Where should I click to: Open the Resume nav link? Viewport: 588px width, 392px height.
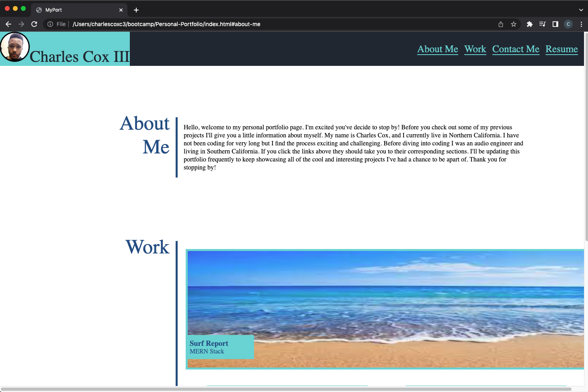[x=561, y=49]
